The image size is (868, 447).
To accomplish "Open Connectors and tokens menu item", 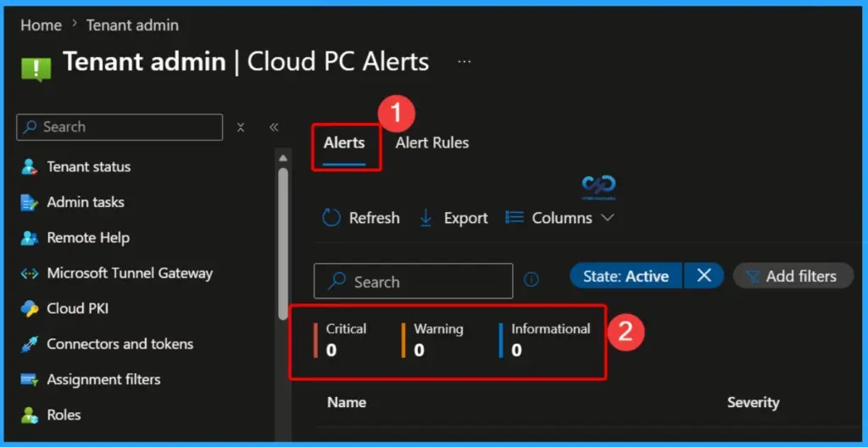I will (x=120, y=344).
